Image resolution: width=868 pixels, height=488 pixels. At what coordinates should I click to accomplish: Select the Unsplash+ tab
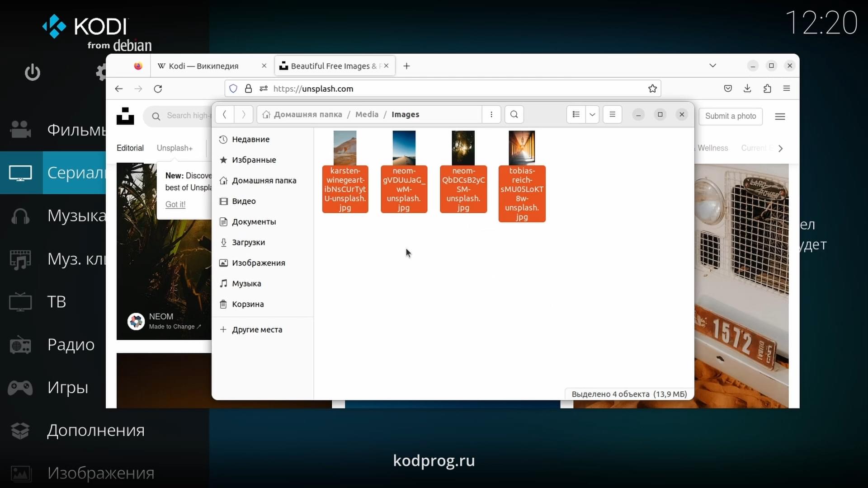175,148
